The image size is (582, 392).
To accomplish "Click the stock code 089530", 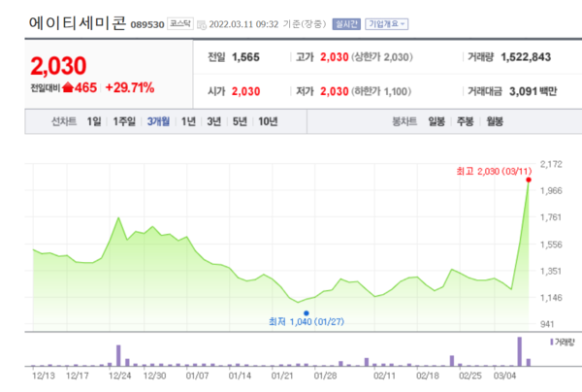I will [x=147, y=25].
